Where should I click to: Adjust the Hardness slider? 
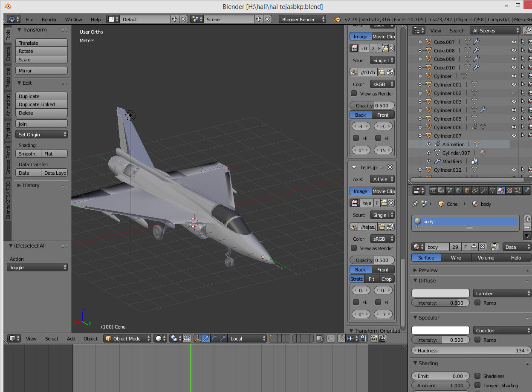(471, 350)
